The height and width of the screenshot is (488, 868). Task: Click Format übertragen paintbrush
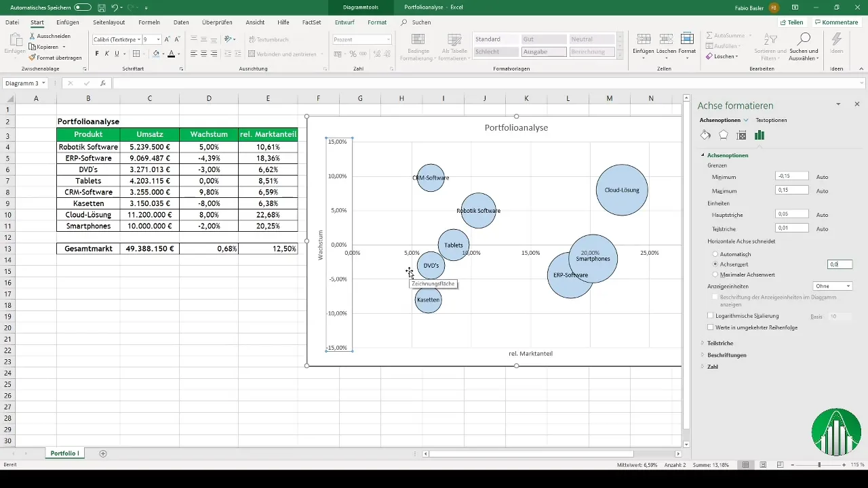(33, 58)
